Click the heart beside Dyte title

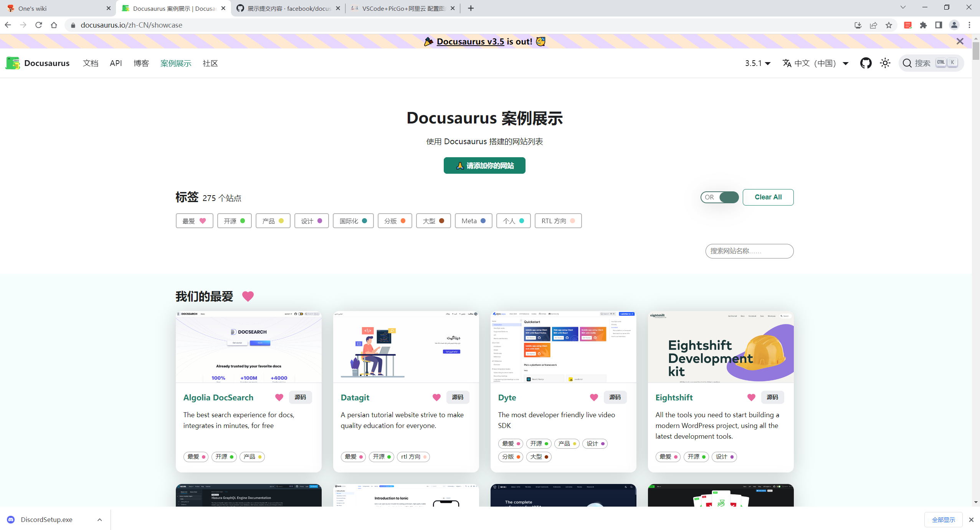[594, 397]
